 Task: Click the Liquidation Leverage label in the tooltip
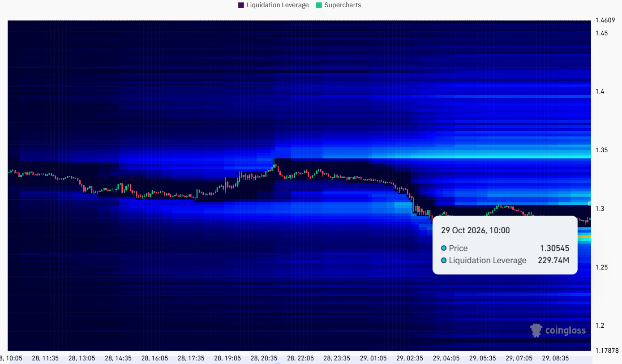click(x=488, y=260)
